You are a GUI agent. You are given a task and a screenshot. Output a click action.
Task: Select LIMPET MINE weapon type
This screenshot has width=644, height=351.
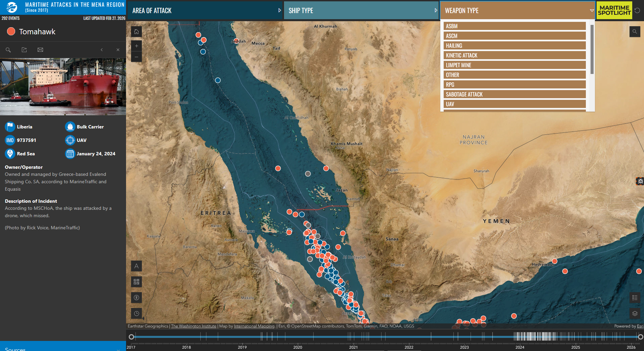pos(514,65)
